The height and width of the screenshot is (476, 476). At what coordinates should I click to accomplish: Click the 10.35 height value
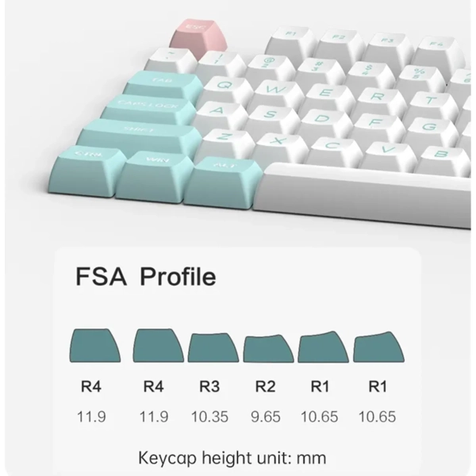tap(209, 416)
